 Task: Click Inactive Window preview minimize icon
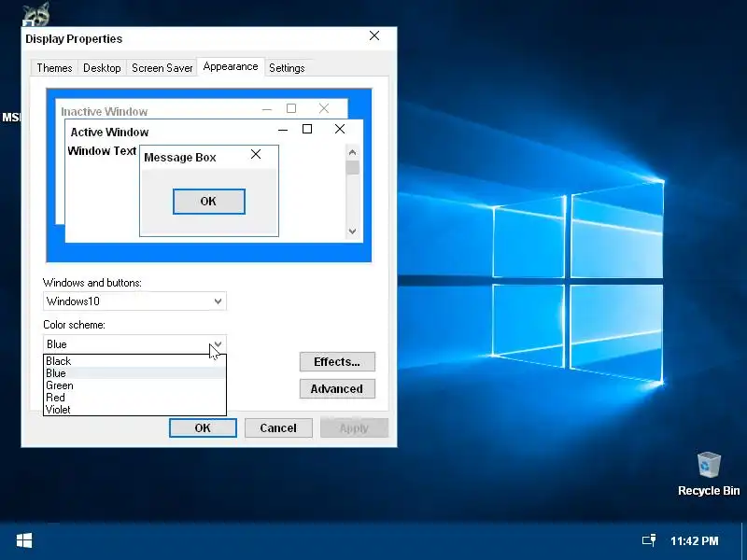(267, 109)
